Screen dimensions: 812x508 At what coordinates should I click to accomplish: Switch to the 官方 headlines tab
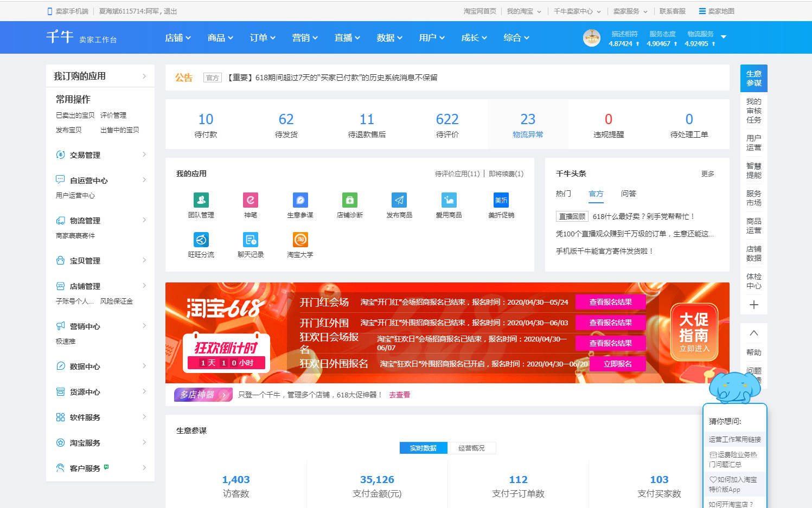point(596,194)
